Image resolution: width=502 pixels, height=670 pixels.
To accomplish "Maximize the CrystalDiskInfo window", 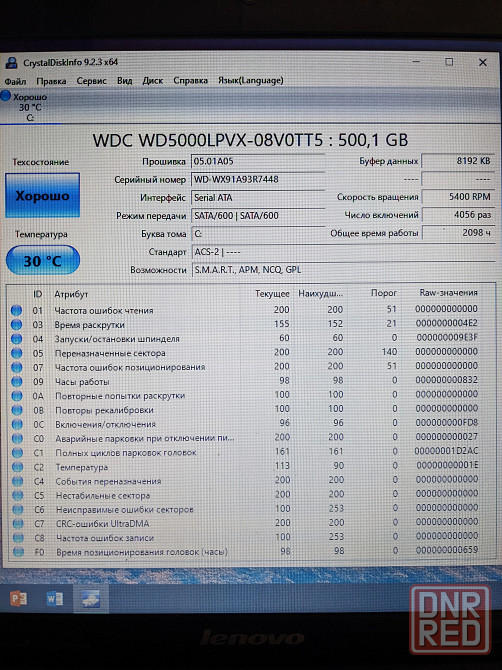I will click(x=449, y=62).
